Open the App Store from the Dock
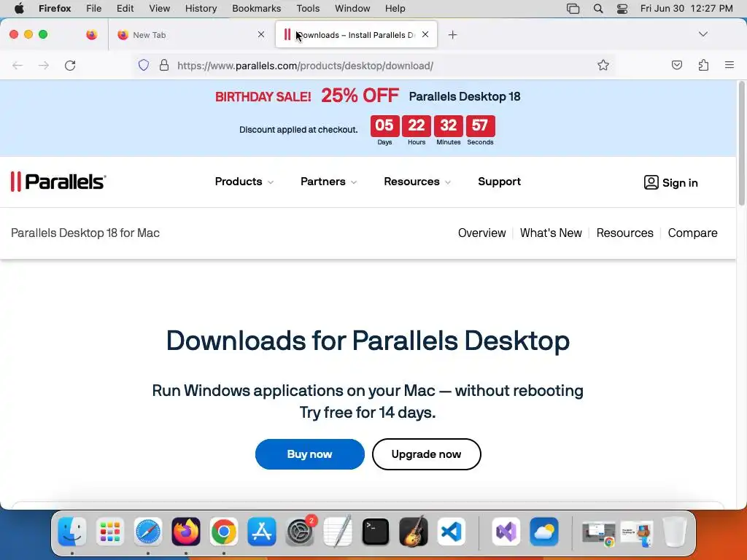The height and width of the screenshot is (560, 747). pos(262,532)
